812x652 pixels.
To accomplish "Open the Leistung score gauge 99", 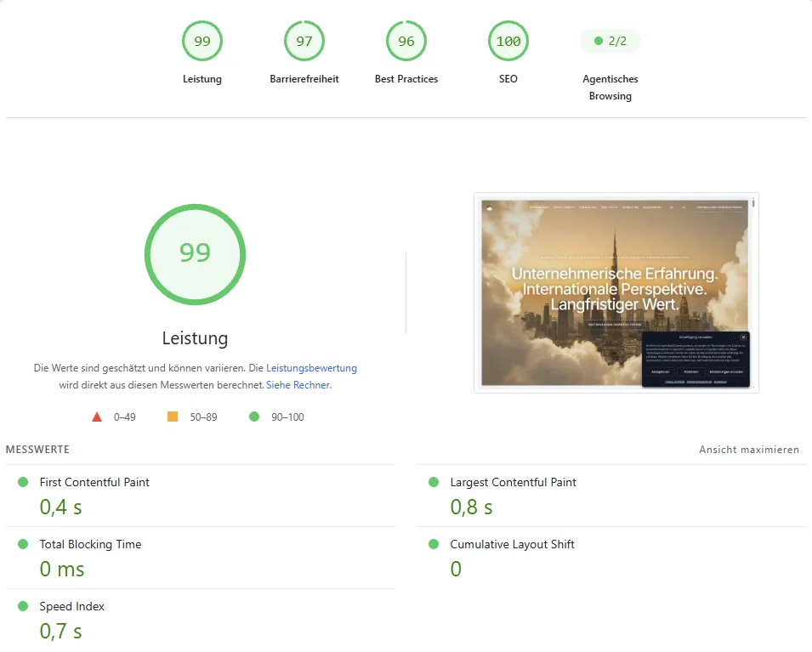I will pos(202,41).
